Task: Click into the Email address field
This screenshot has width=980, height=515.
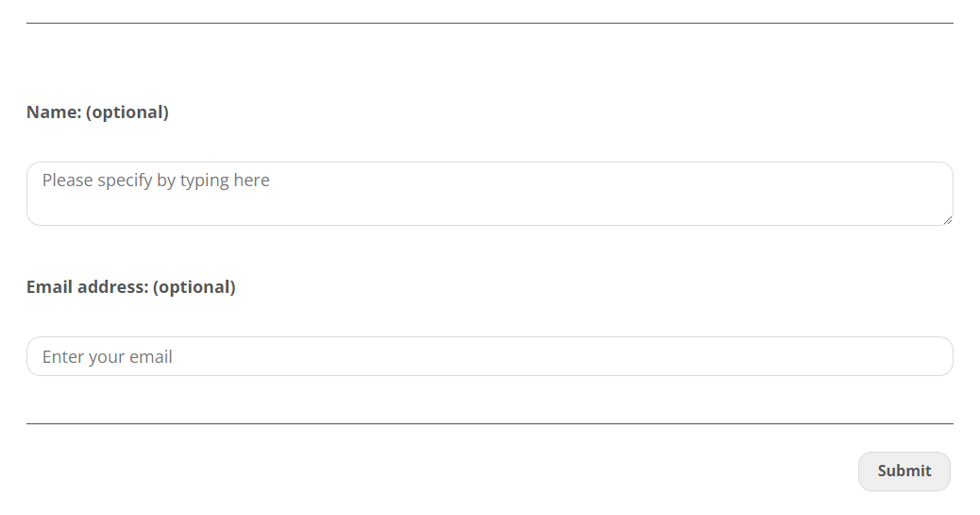Action: 489,356
